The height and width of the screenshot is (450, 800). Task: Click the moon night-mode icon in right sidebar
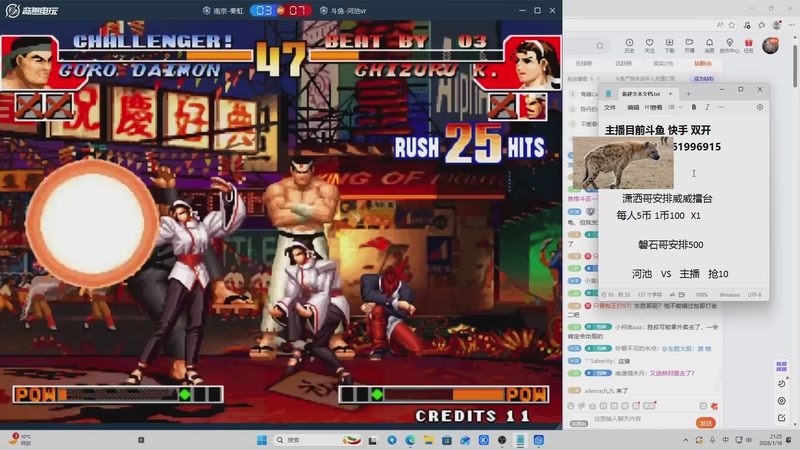pos(782,383)
